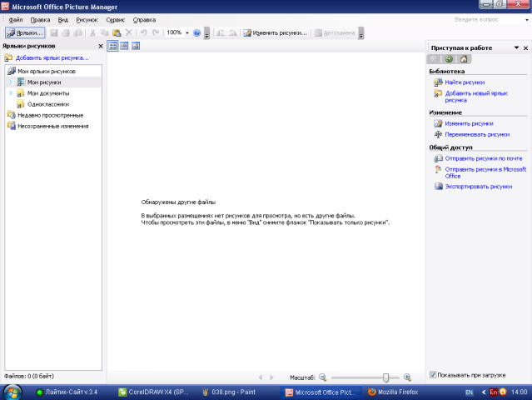Select Мои документы folder
Screen dimensions: 532x400
coord(48,93)
